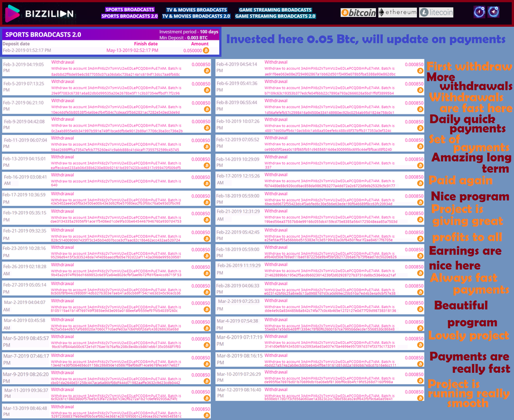Click batch hash in Mar-11-2019 09:36:37 row
The width and height of the screenshot is (514, 420).
point(115,399)
